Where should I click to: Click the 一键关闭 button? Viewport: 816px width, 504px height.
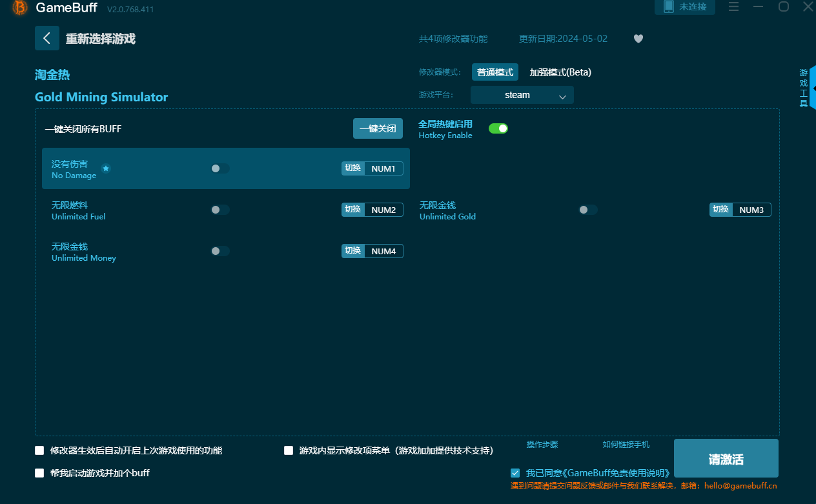click(x=378, y=128)
